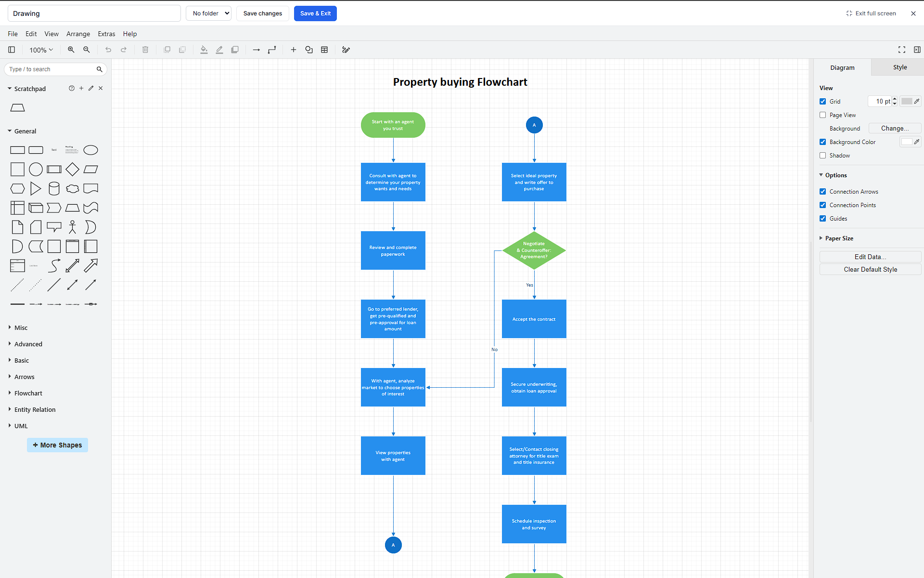This screenshot has width=924, height=578.
Task: Select the cloud shape in General
Action: coord(72,189)
